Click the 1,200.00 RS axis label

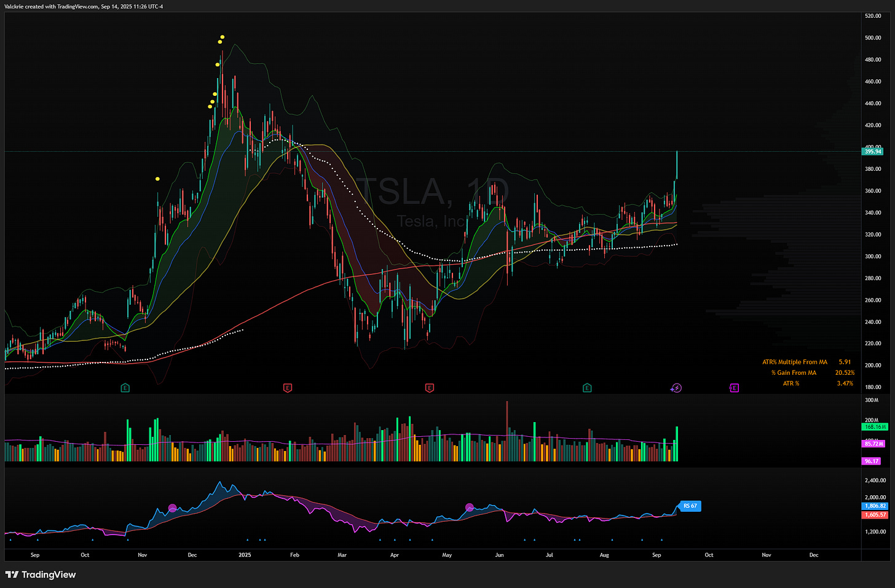click(x=875, y=531)
